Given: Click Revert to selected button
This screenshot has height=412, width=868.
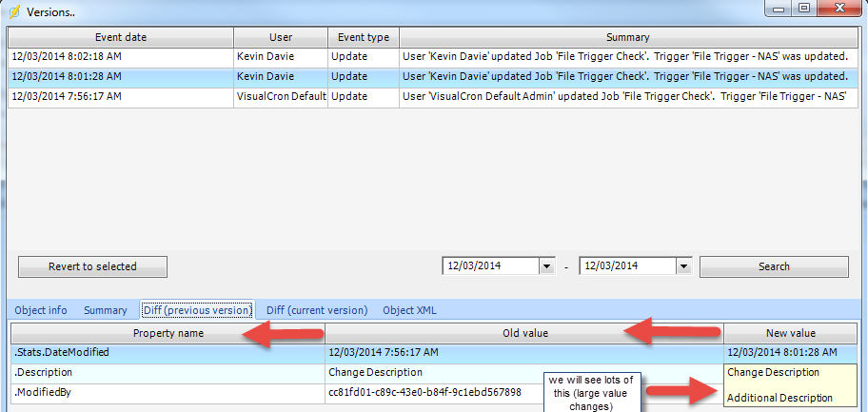Looking at the screenshot, I should tap(92, 266).
